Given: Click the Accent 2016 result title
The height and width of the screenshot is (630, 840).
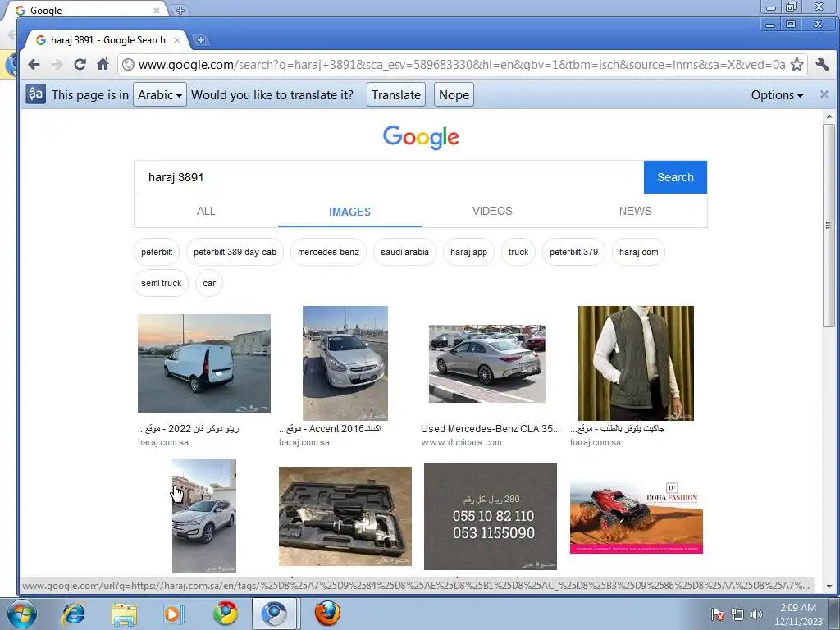Looking at the screenshot, I should tap(330, 428).
